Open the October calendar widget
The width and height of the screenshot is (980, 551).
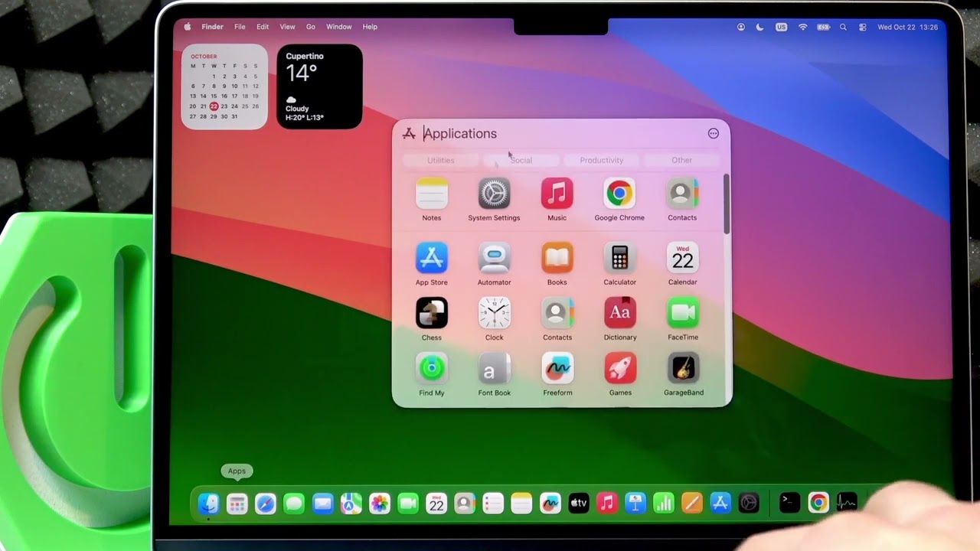[224, 86]
